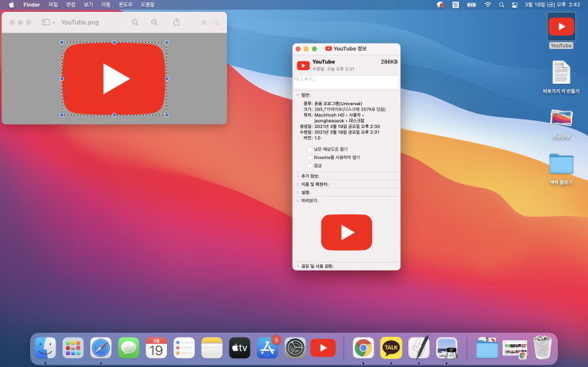
Task: Expand 추가 정보 section
Action: point(298,176)
